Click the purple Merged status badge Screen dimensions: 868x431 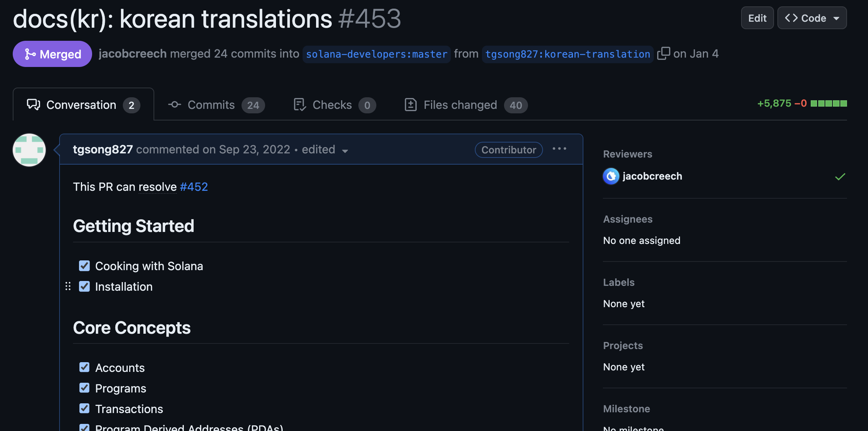[52, 54]
